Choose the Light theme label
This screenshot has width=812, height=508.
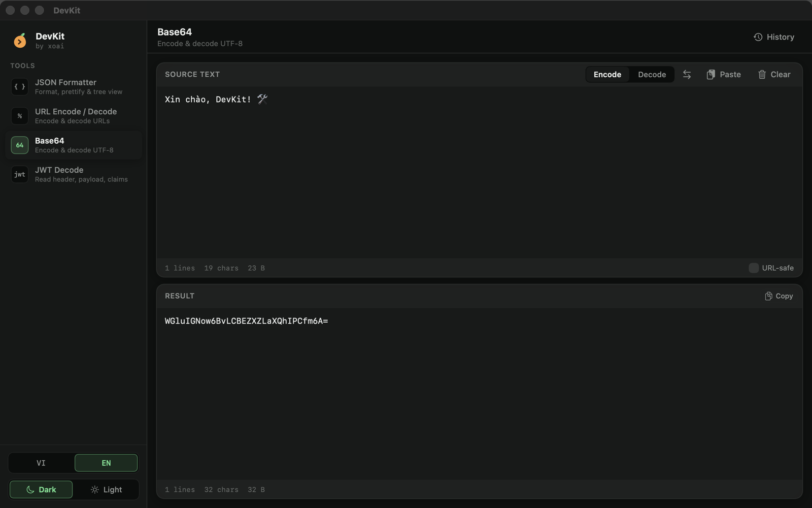[113, 490]
